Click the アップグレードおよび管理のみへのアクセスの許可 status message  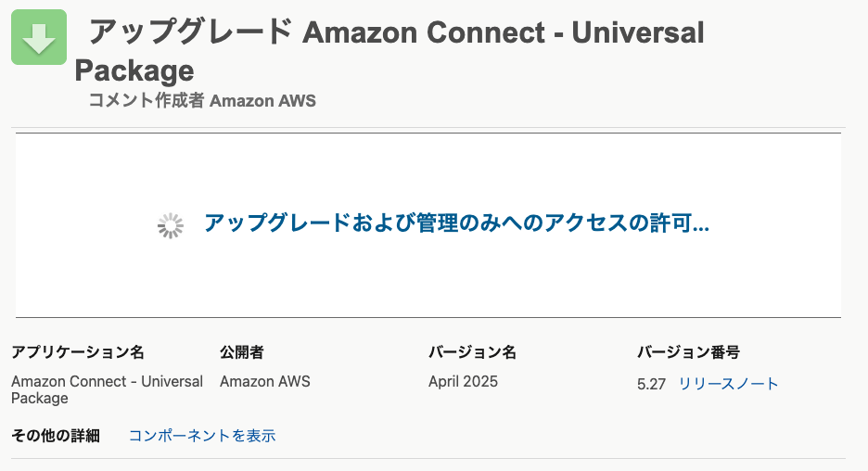point(456,223)
